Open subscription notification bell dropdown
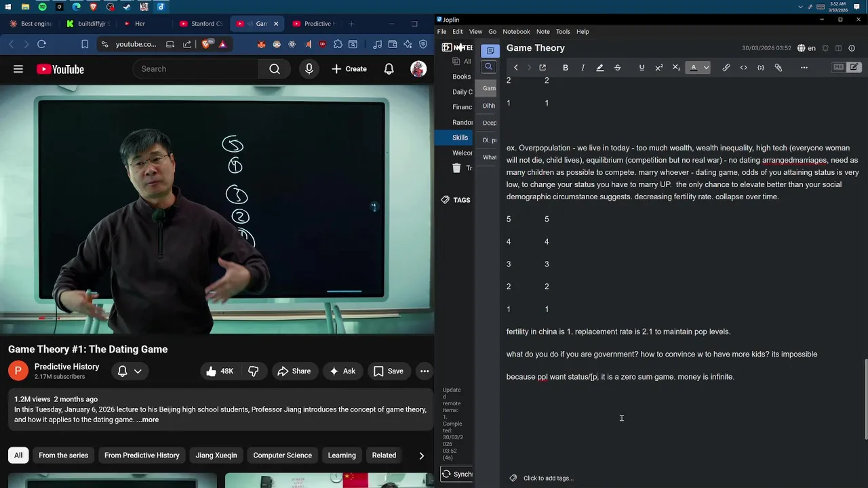Viewport: 868px width, 488px height. pos(130,371)
